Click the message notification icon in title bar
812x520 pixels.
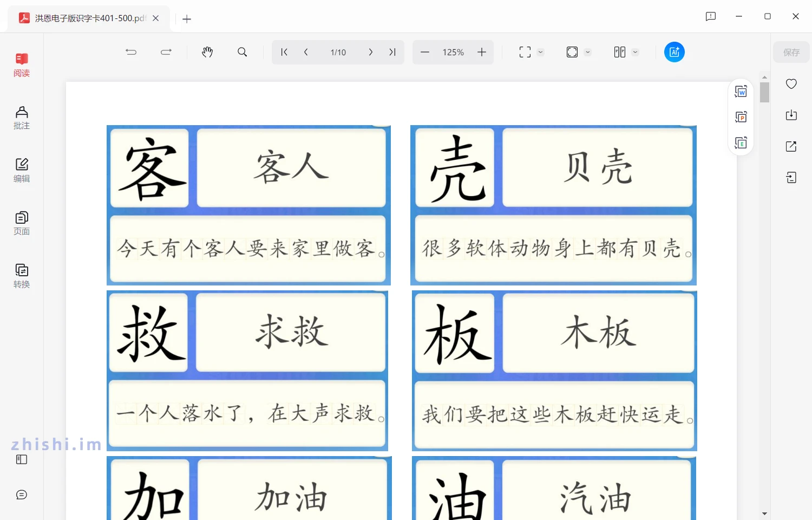pyautogui.click(x=711, y=16)
